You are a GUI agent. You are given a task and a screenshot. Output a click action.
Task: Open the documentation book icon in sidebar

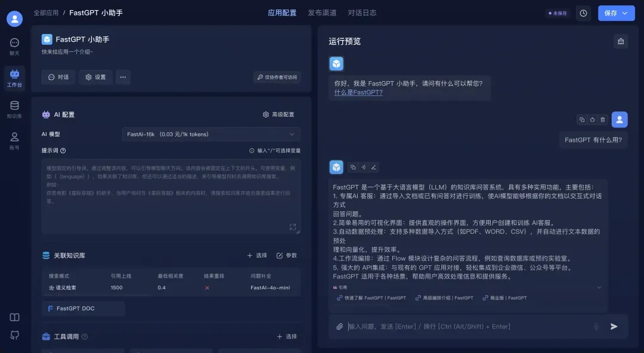14,317
